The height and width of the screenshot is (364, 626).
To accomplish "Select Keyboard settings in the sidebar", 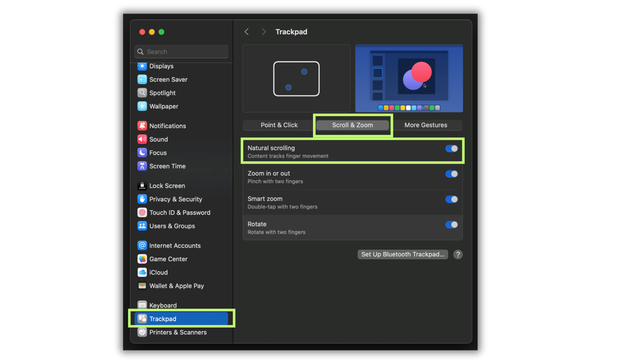I will click(163, 305).
